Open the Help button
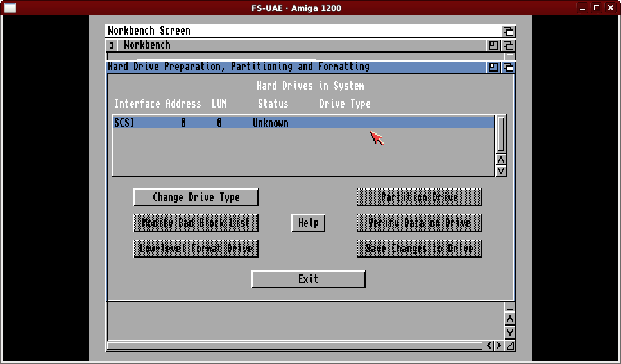 [x=308, y=223]
